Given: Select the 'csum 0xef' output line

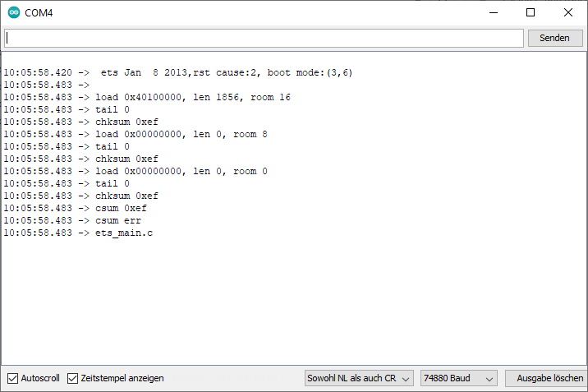Looking at the screenshot, I should tap(75, 208).
